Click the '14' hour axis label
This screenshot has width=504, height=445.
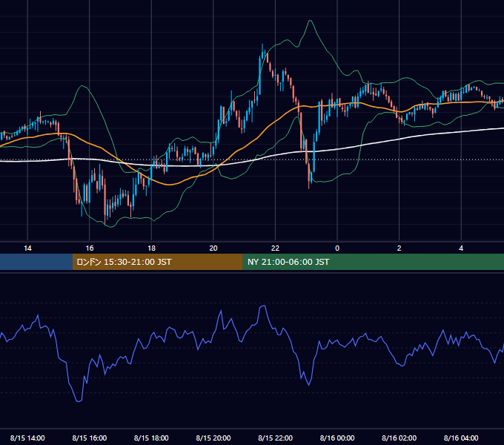click(x=27, y=248)
